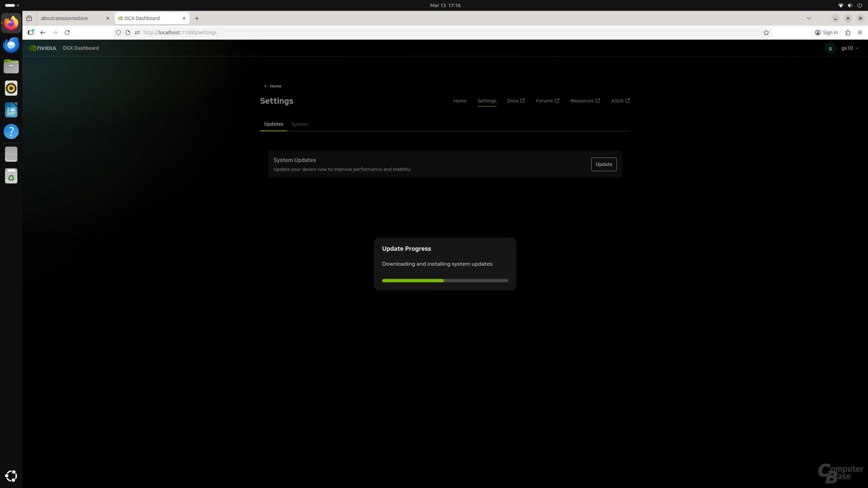Open the Thunderbird mail dock icon
The width and height of the screenshot is (868, 488).
[11, 45]
